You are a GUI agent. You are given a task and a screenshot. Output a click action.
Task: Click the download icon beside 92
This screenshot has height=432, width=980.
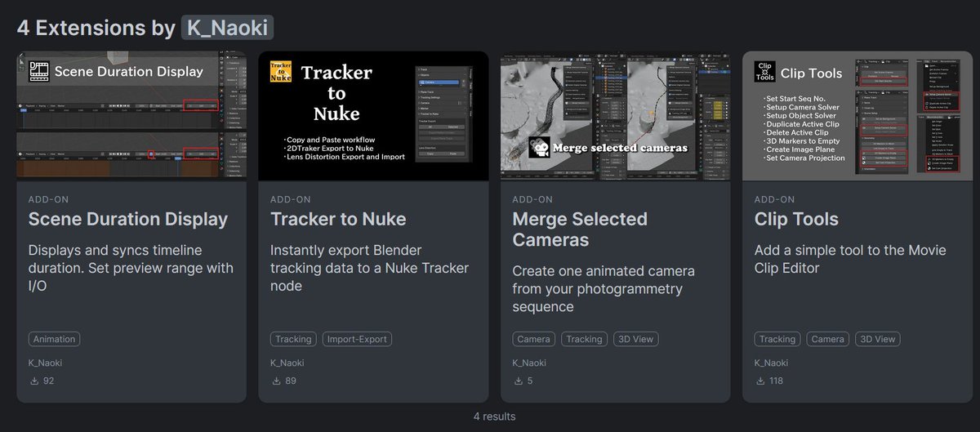coord(34,381)
